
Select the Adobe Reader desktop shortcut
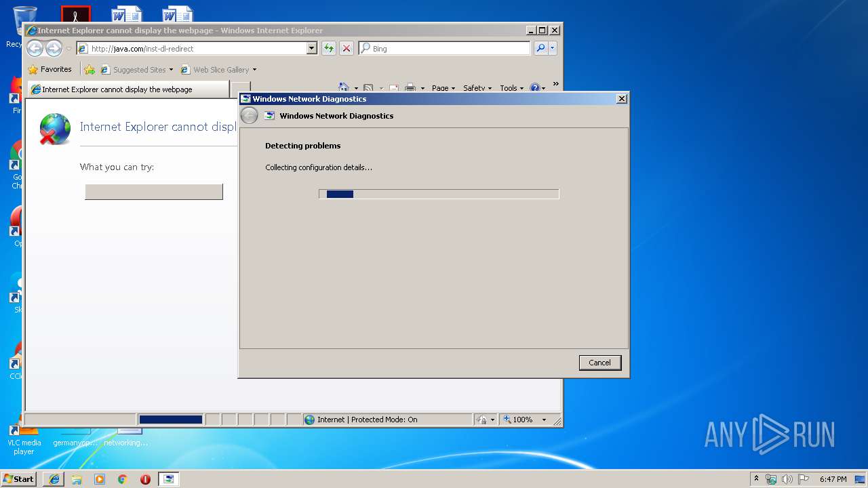(x=75, y=14)
